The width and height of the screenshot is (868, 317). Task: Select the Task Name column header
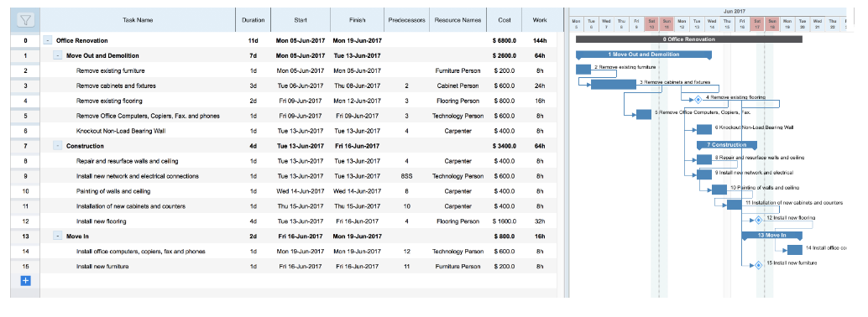pos(138,20)
